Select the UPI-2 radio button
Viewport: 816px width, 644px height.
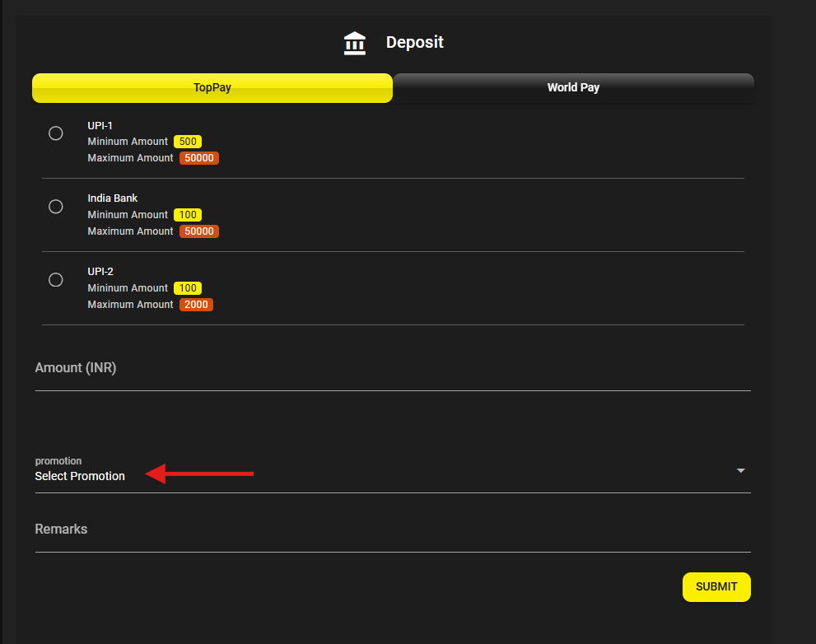(56, 280)
